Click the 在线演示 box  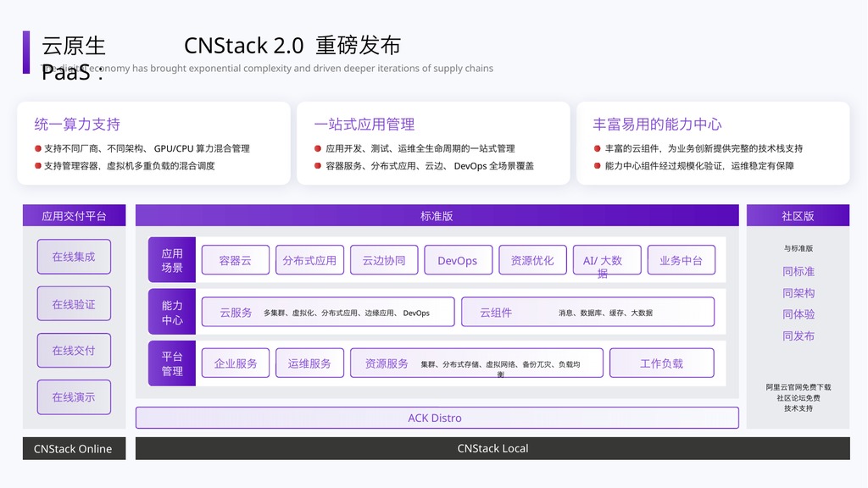click(74, 397)
